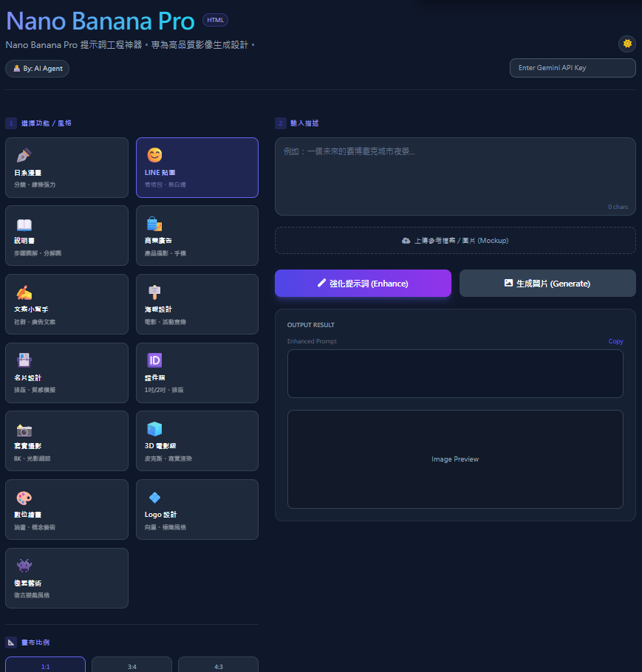Pick the 像素藝術 pixel alien style
Viewport: 642px width, 672px height.
click(66, 577)
